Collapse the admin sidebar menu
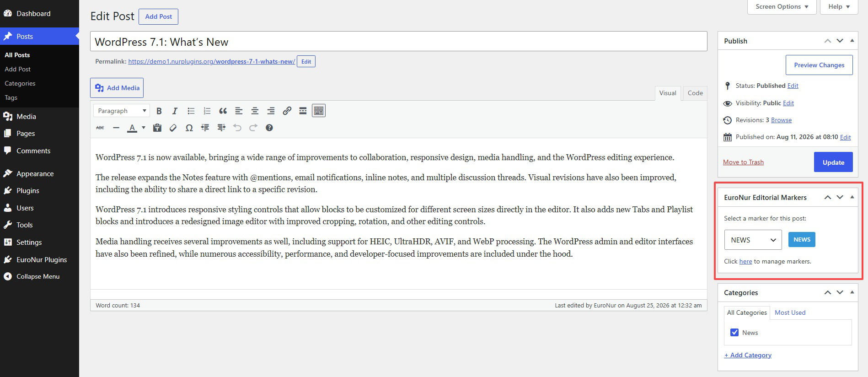868x377 pixels. [x=39, y=276]
